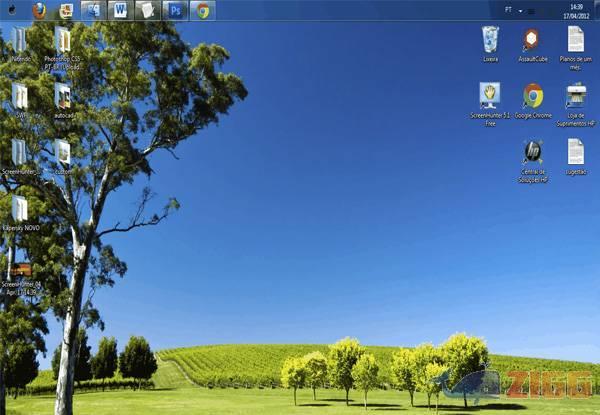Image resolution: width=600 pixels, height=415 pixels.
Task: Open the PT language selector
Action: click(508, 9)
